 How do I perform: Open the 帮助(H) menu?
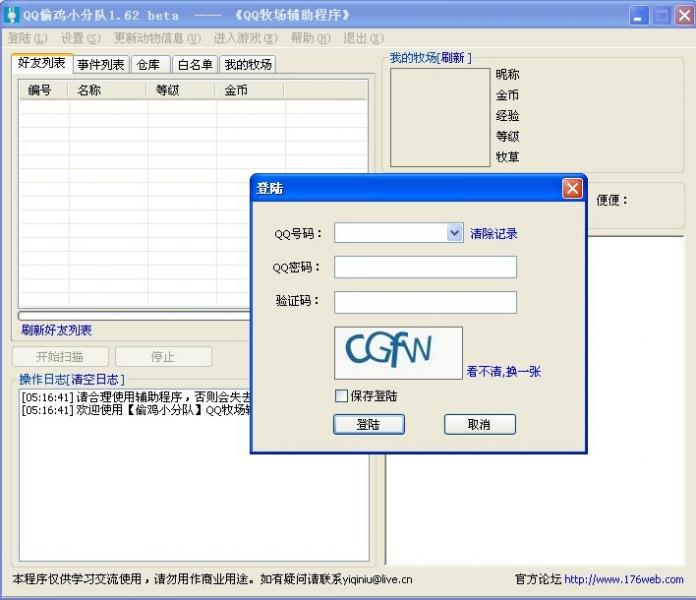(x=310, y=38)
